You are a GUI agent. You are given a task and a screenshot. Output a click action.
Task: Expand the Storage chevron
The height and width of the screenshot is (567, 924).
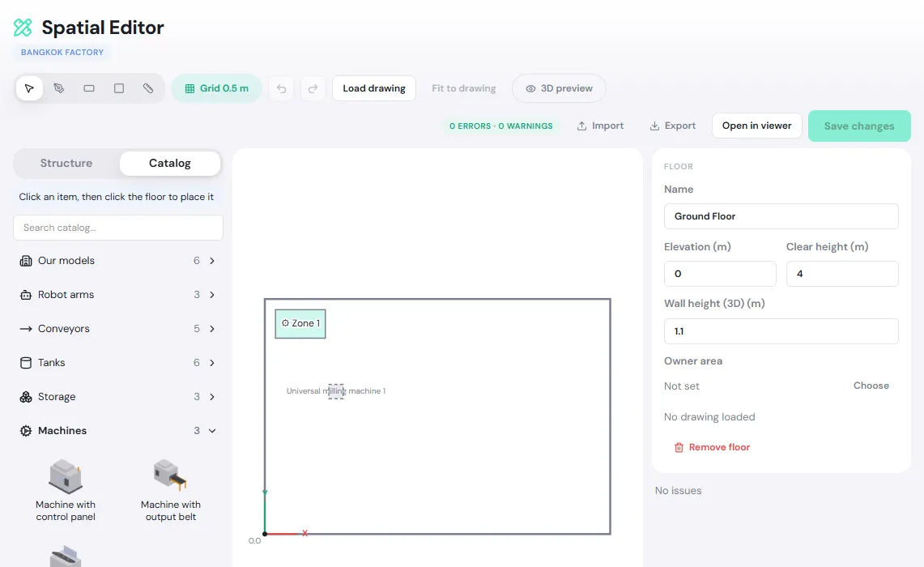coord(212,397)
